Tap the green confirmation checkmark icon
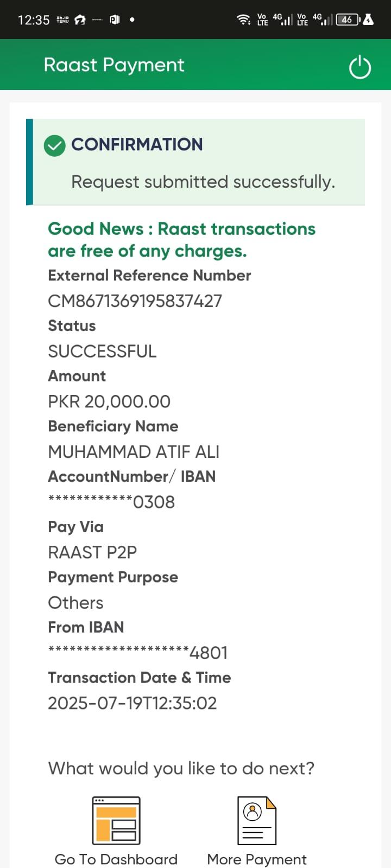The width and height of the screenshot is (391, 868). pos(55,145)
